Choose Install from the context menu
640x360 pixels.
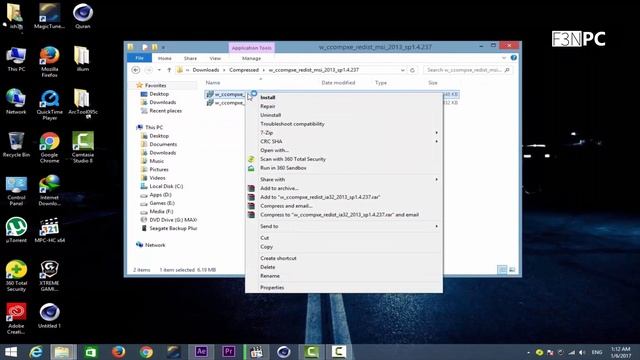(268, 97)
